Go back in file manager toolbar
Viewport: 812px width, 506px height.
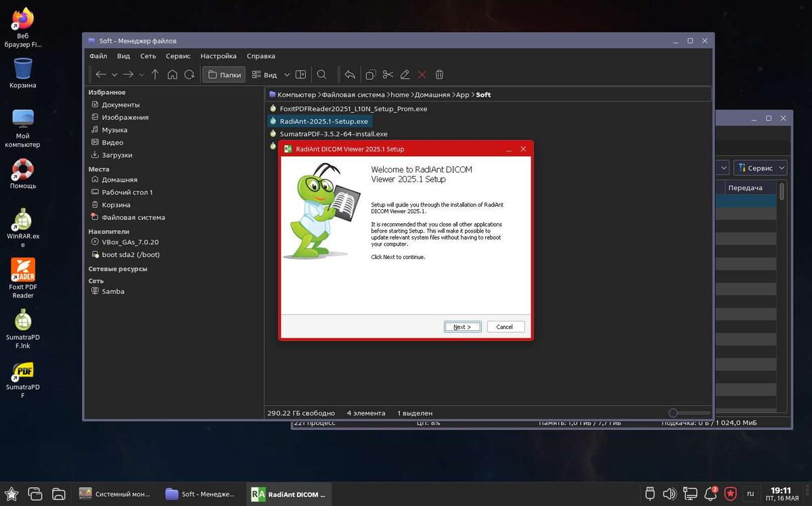(101, 74)
